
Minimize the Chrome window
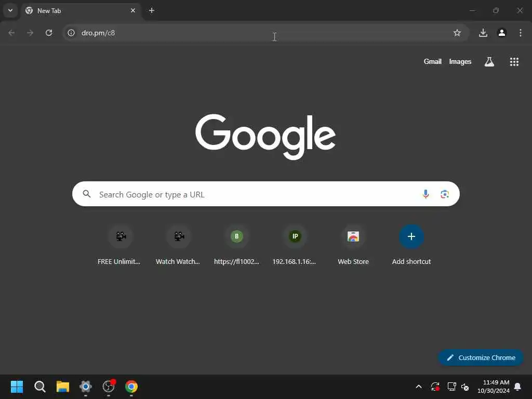point(472,10)
